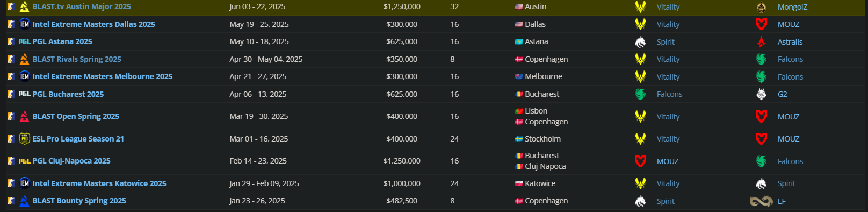The height and width of the screenshot is (212, 868).
Task: Click the Astralis star logo icon
Action: [x=761, y=41]
